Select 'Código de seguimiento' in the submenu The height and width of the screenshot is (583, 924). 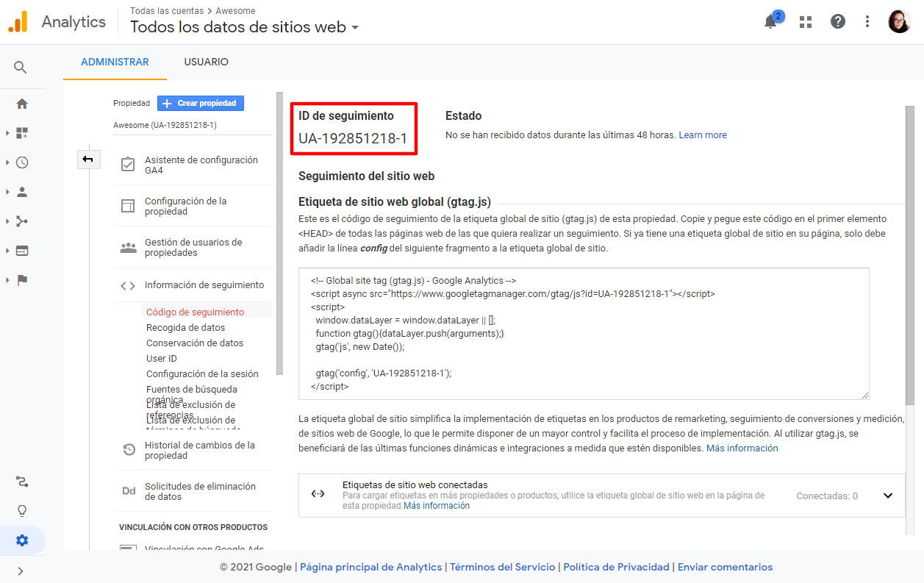point(196,312)
